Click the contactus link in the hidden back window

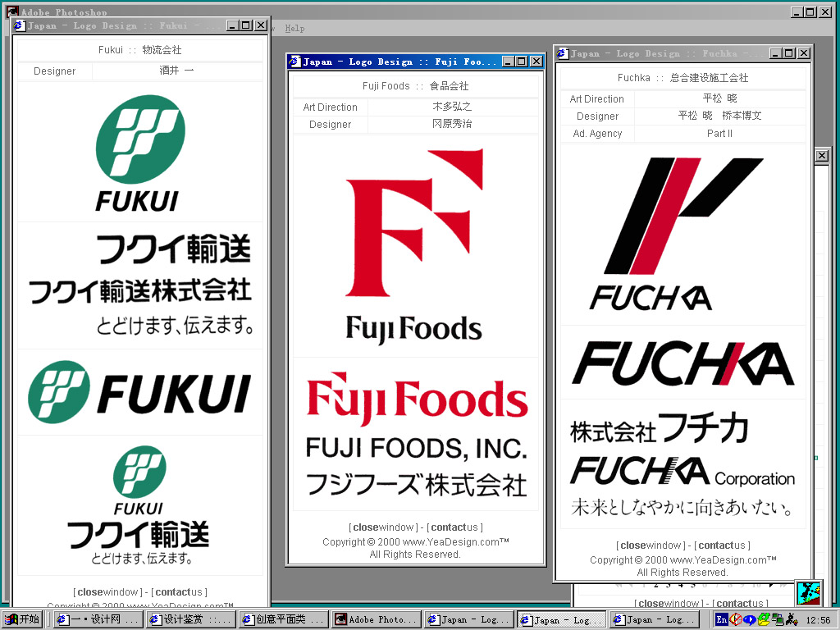tap(740, 603)
